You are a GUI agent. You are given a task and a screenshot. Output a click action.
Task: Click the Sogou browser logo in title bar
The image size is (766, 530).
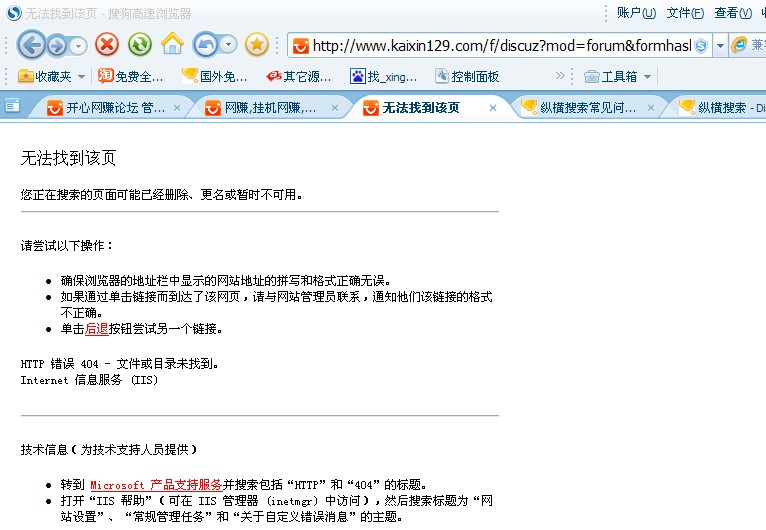pos(13,13)
